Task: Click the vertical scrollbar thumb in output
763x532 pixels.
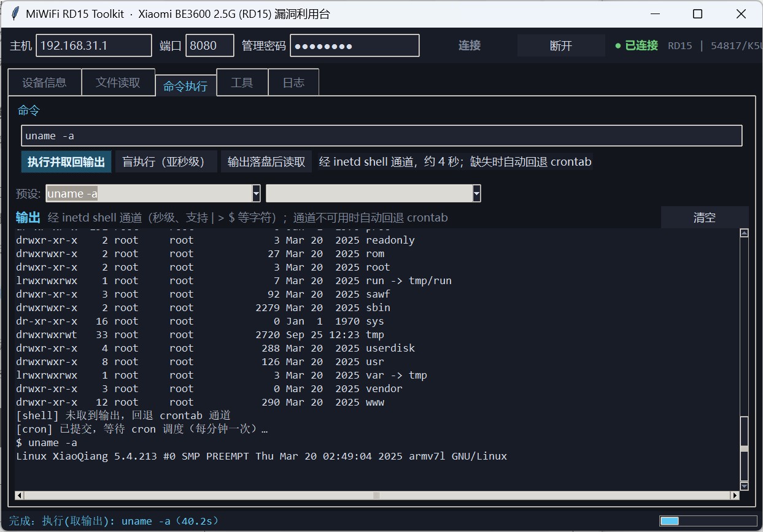Action: pyautogui.click(x=745, y=449)
